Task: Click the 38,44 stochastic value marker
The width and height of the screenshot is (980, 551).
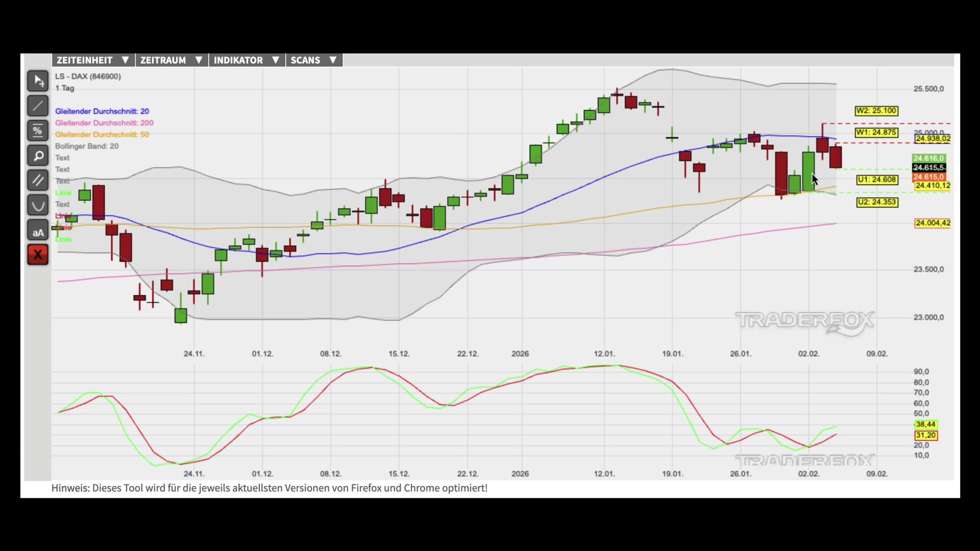Action: tap(925, 424)
